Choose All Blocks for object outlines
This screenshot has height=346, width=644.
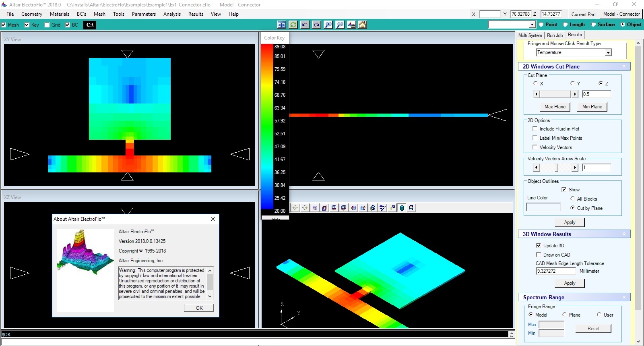572,199
